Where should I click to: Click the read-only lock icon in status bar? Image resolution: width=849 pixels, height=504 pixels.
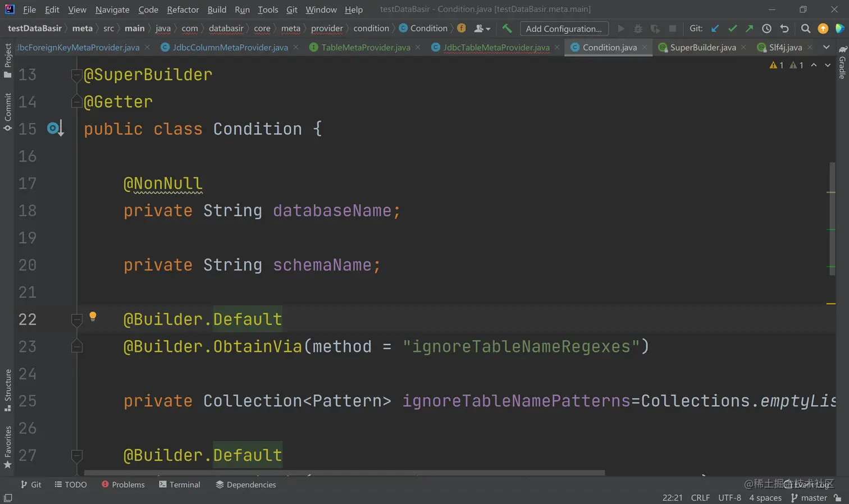838,498
